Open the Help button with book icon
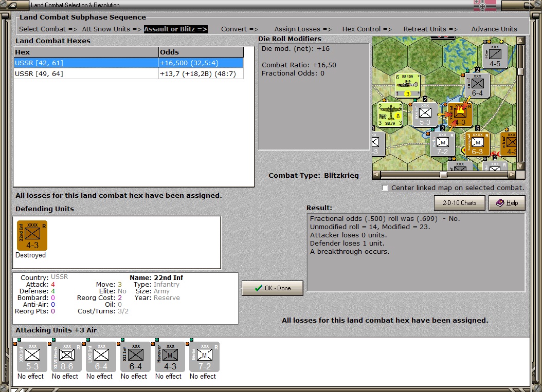This screenshot has width=542, height=392. pyautogui.click(x=507, y=203)
